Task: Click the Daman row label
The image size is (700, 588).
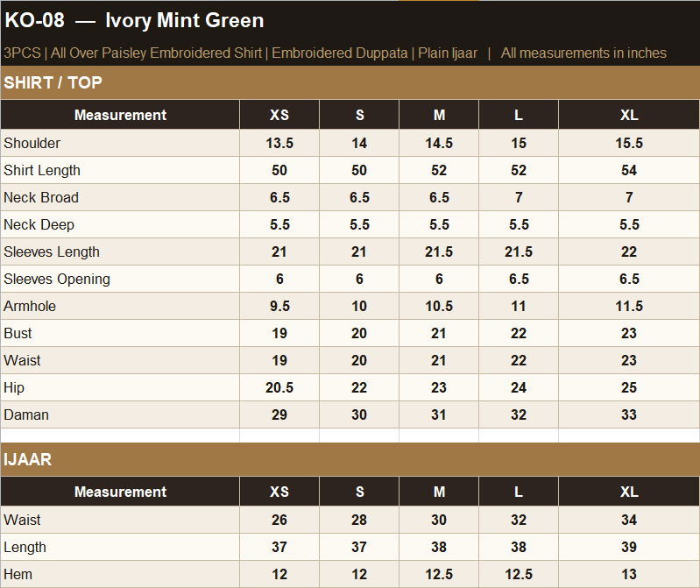Action: [x=26, y=414]
